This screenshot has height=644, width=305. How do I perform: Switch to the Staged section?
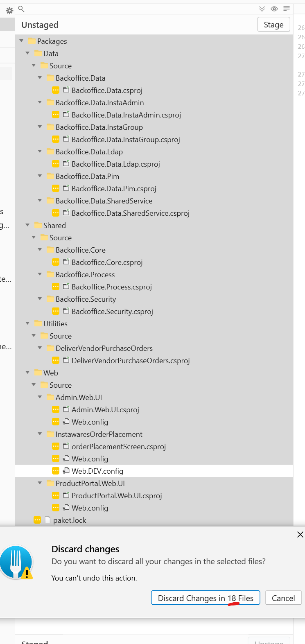(34, 641)
